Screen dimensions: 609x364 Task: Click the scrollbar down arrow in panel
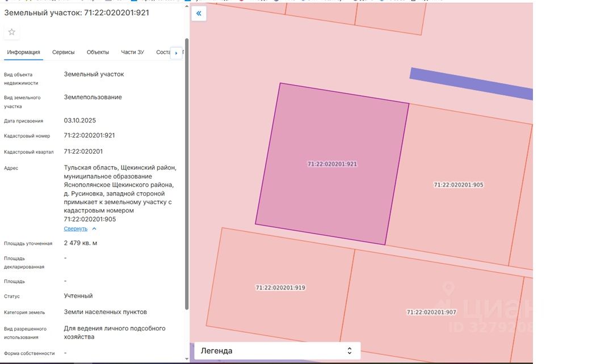tap(187, 359)
